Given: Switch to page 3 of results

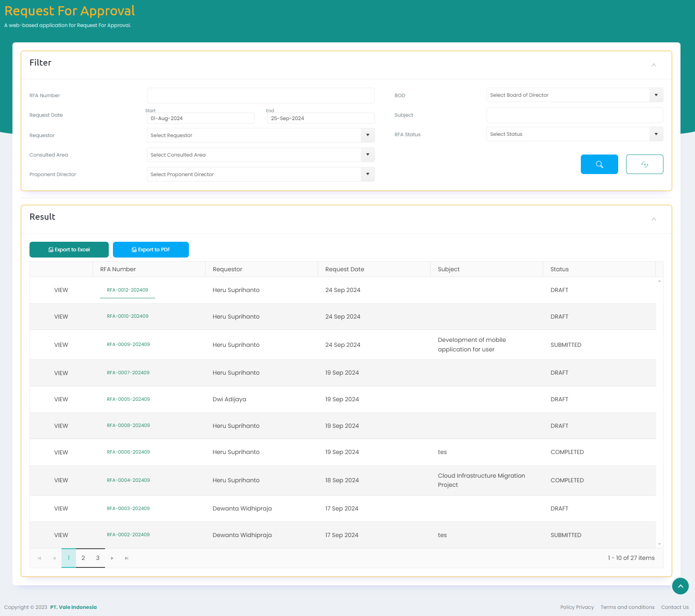Looking at the screenshot, I should 98,558.
